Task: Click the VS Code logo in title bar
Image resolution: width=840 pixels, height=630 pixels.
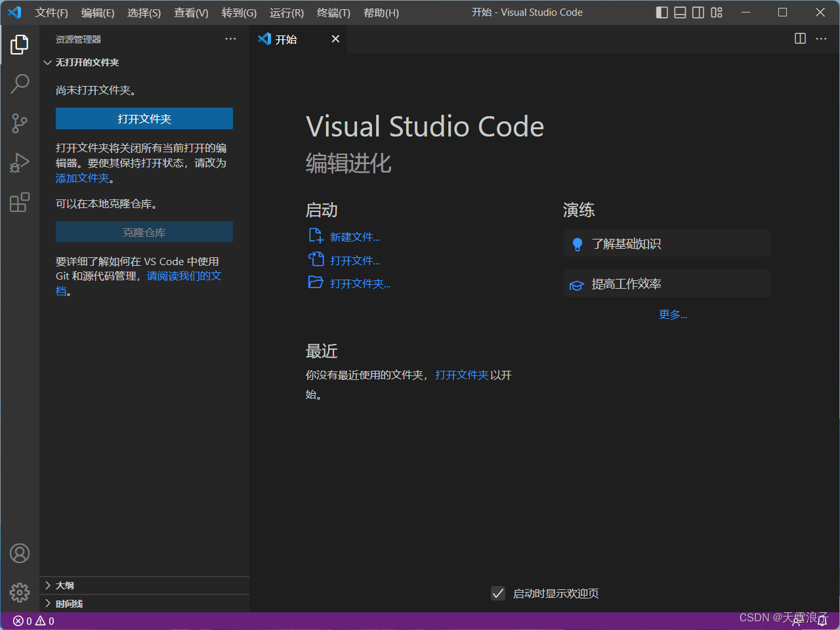Action: (x=14, y=12)
